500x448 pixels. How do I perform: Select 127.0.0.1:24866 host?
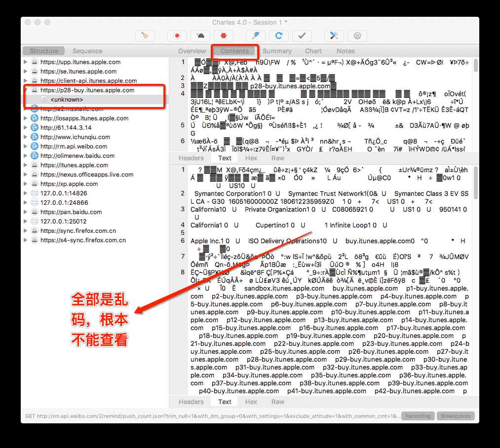(64, 202)
